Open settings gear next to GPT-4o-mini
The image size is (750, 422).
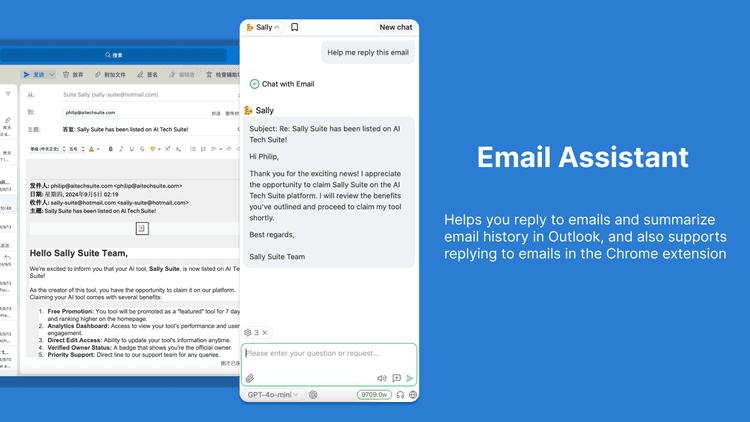click(x=313, y=395)
